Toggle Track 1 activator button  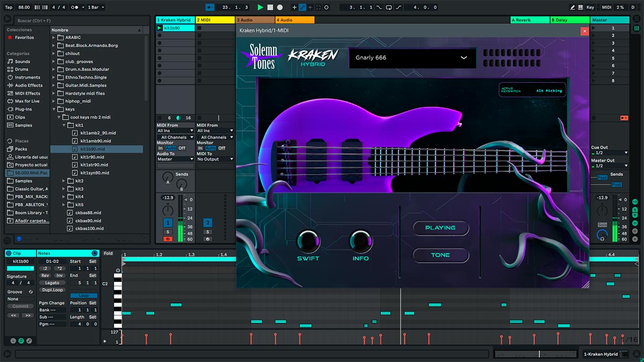[x=168, y=223]
